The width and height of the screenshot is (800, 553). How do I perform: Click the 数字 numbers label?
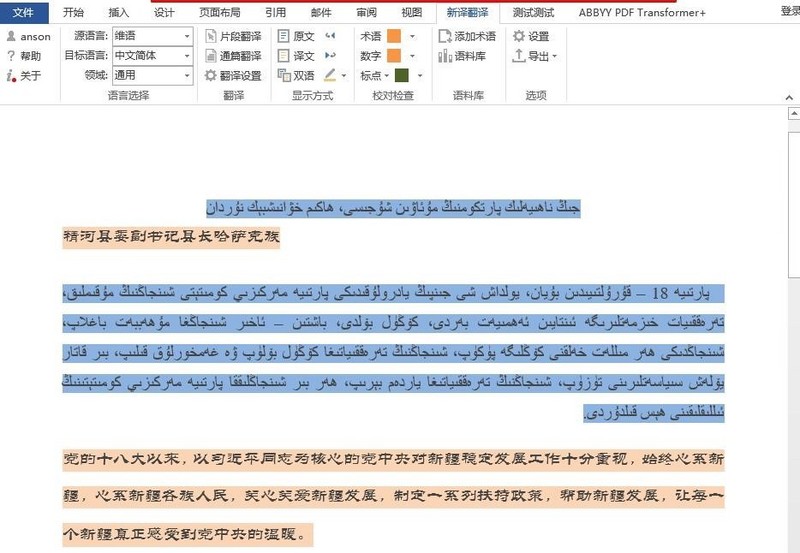371,56
